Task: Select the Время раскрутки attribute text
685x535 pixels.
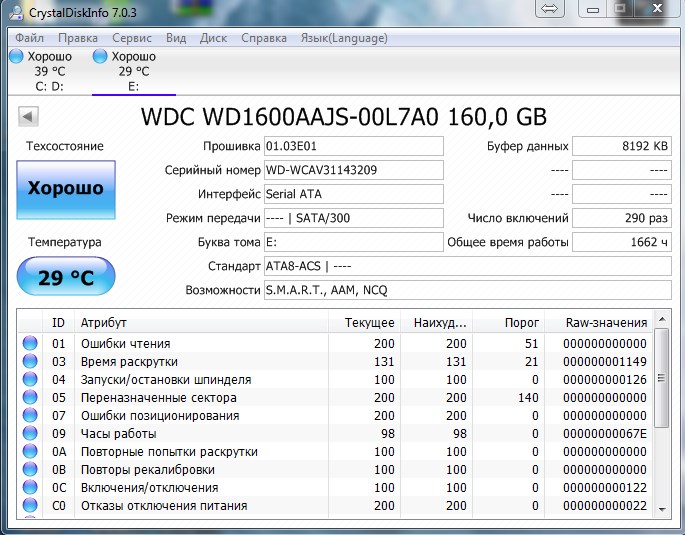Action: pyautogui.click(x=129, y=362)
